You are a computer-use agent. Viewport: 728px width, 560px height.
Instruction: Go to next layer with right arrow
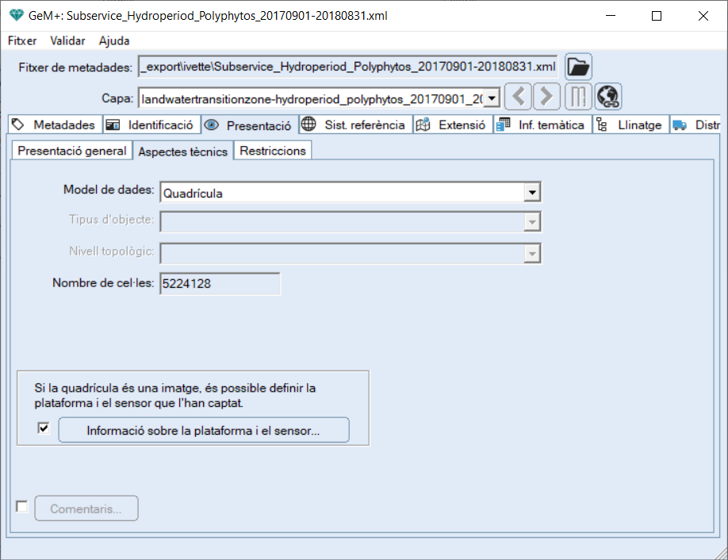547,97
